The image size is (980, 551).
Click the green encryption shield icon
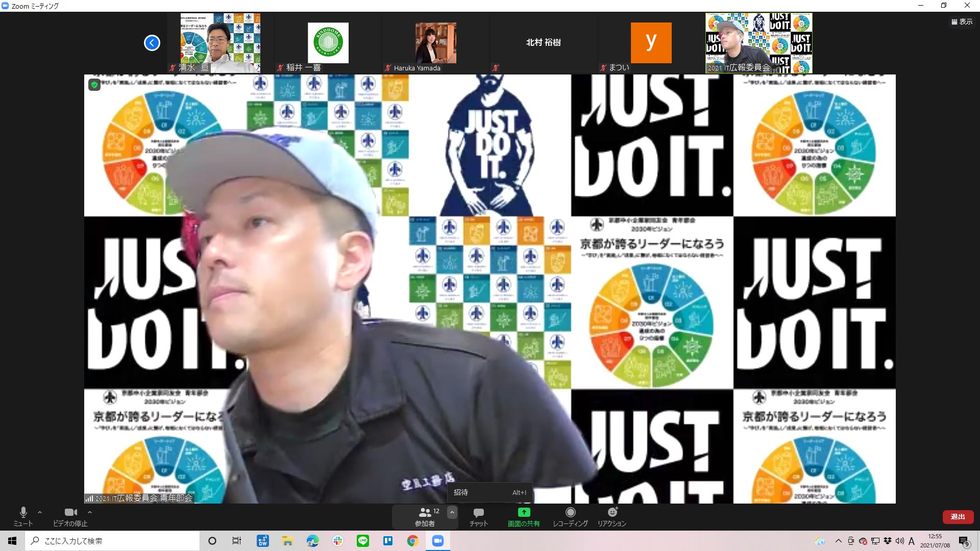click(94, 85)
